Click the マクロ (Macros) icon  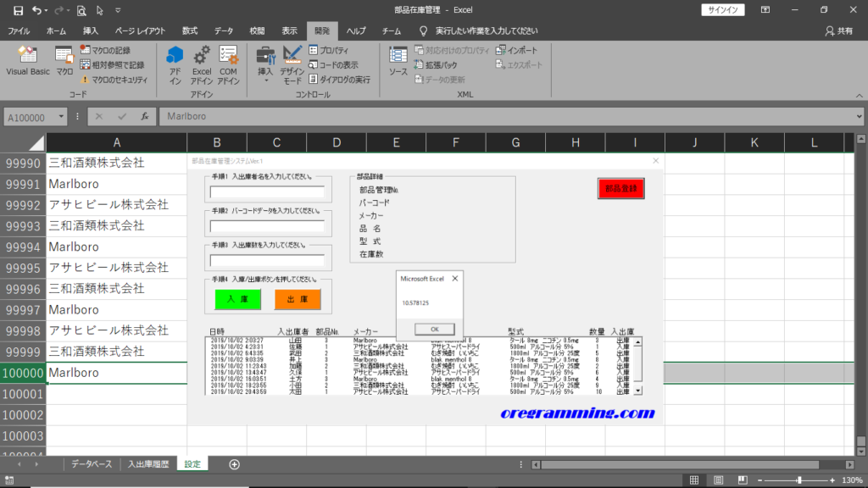point(64,61)
